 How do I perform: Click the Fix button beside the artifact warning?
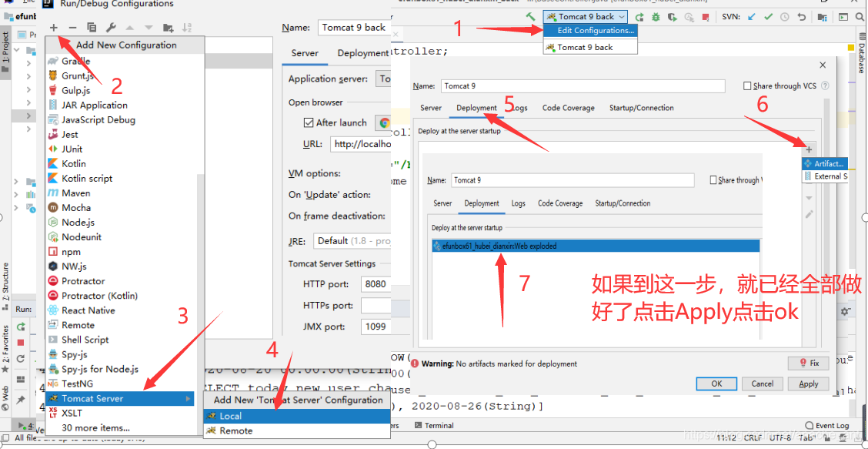pyautogui.click(x=808, y=363)
